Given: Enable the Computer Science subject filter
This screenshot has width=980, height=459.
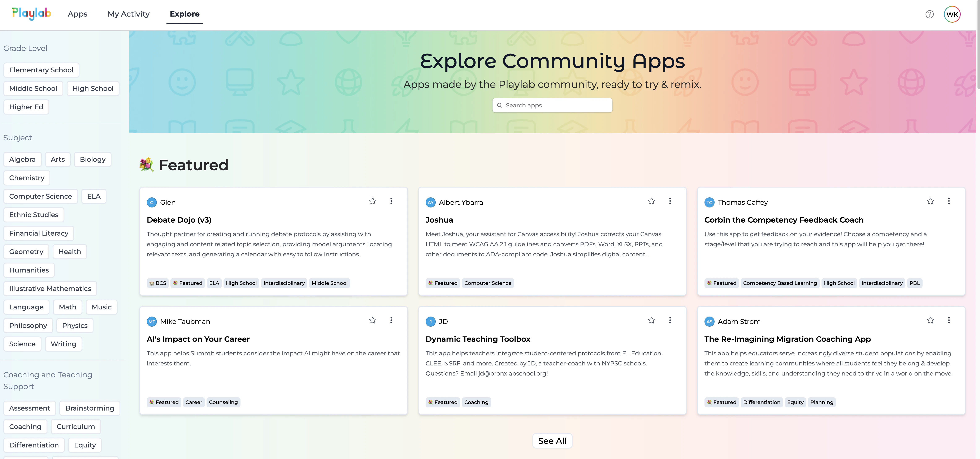Looking at the screenshot, I should [40, 196].
